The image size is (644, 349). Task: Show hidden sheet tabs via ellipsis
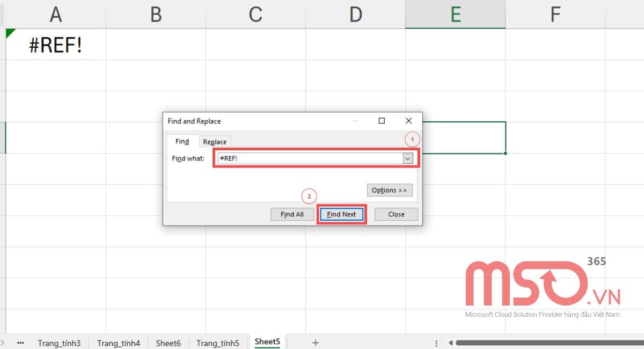pos(20,343)
